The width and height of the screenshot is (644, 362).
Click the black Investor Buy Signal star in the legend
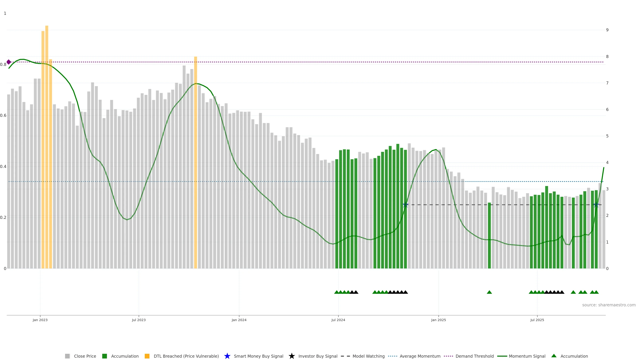tap(291, 356)
